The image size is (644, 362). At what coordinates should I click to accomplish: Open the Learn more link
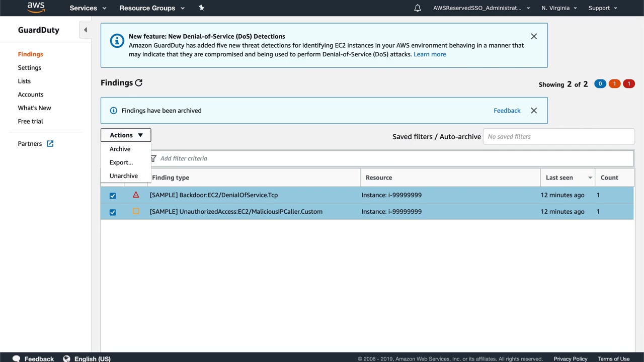(x=429, y=54)
